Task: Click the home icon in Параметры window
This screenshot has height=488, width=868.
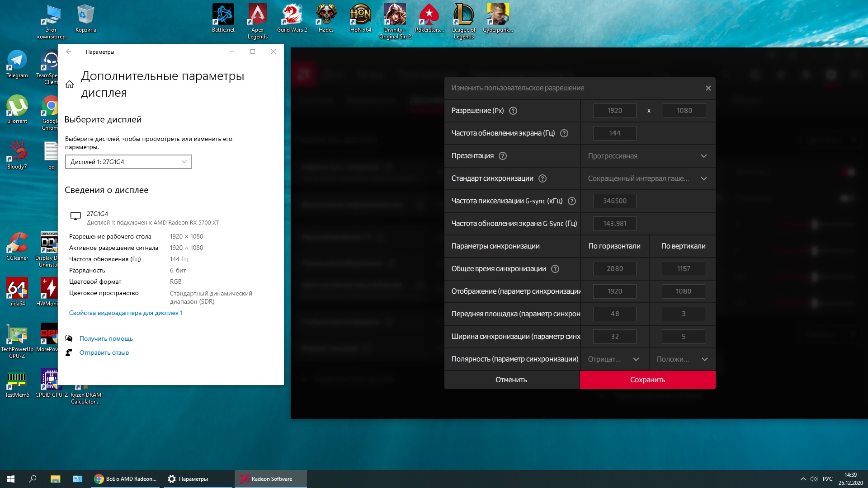Action: 70,84
